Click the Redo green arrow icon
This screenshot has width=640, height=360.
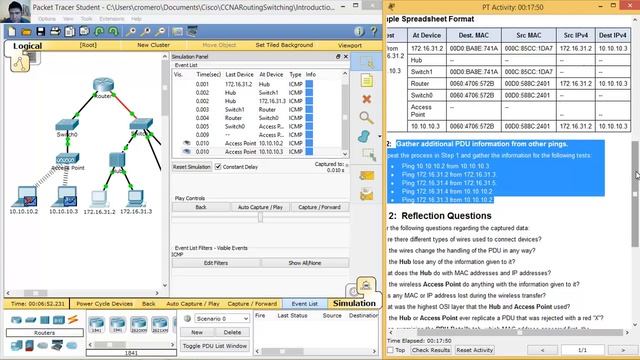113,31
